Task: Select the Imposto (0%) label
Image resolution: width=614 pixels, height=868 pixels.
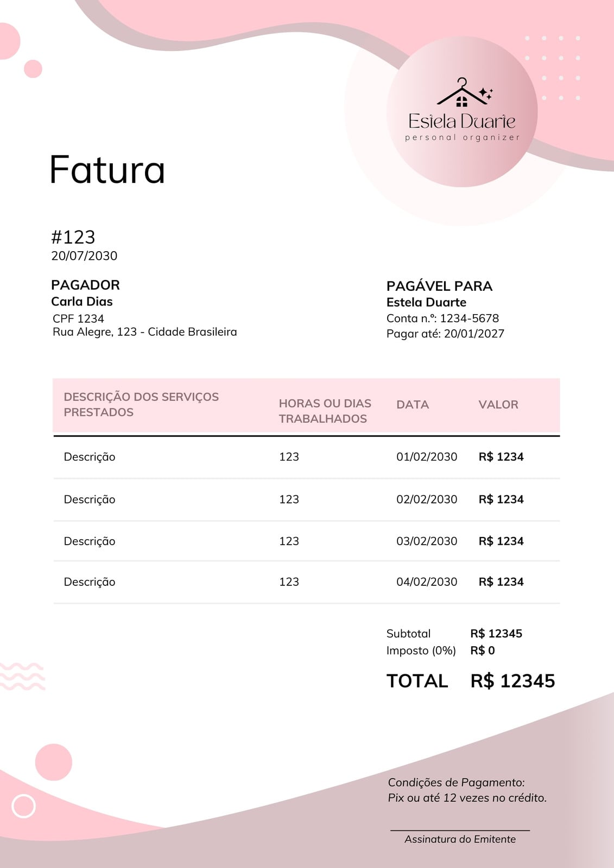Action: click(x=421, y=650)
